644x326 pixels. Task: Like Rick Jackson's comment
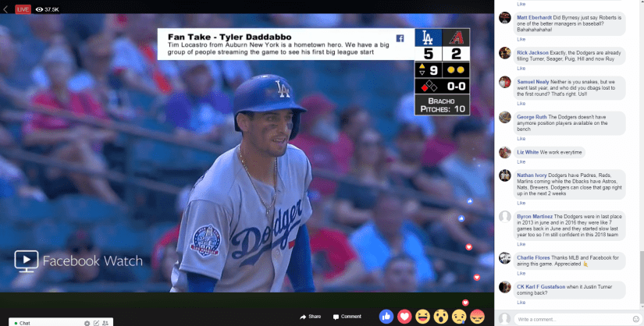point(521,69)
